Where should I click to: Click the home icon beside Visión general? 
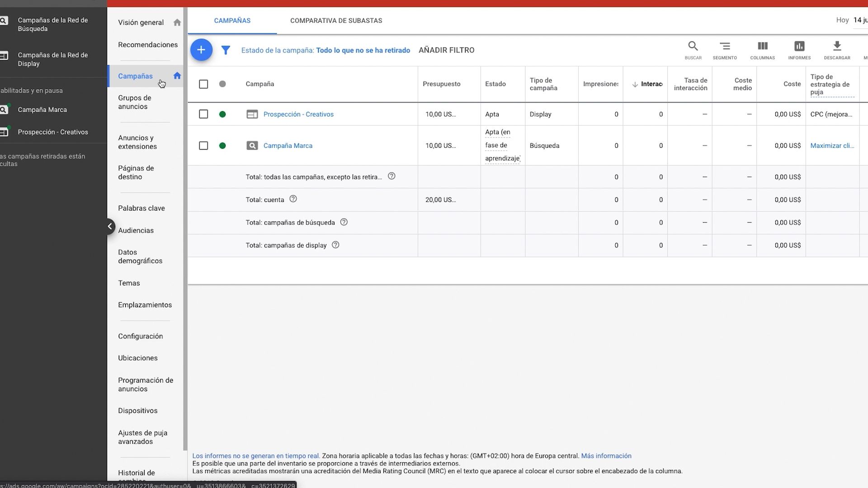pos(177,22)
